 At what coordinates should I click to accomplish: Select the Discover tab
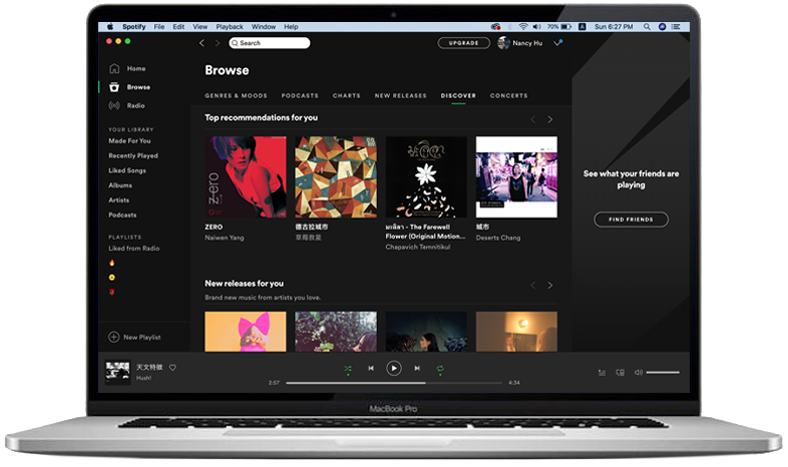458,96
